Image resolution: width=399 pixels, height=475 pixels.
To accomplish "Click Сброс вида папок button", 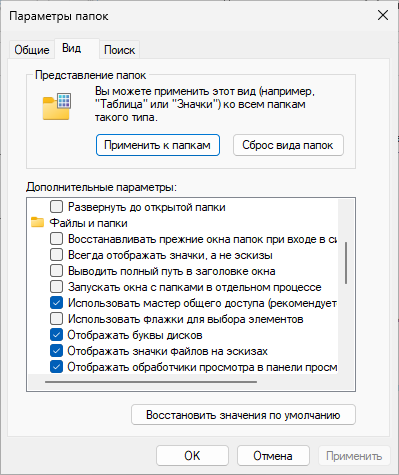I will point(288,145).
